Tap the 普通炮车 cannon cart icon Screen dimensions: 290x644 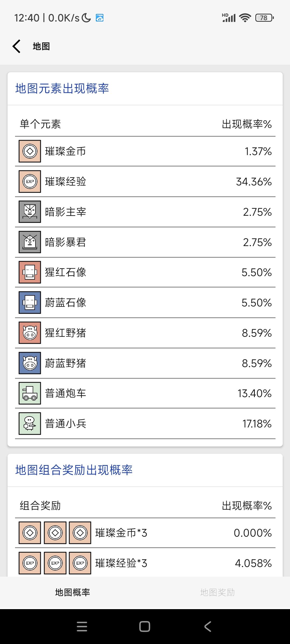click(30, 393)
